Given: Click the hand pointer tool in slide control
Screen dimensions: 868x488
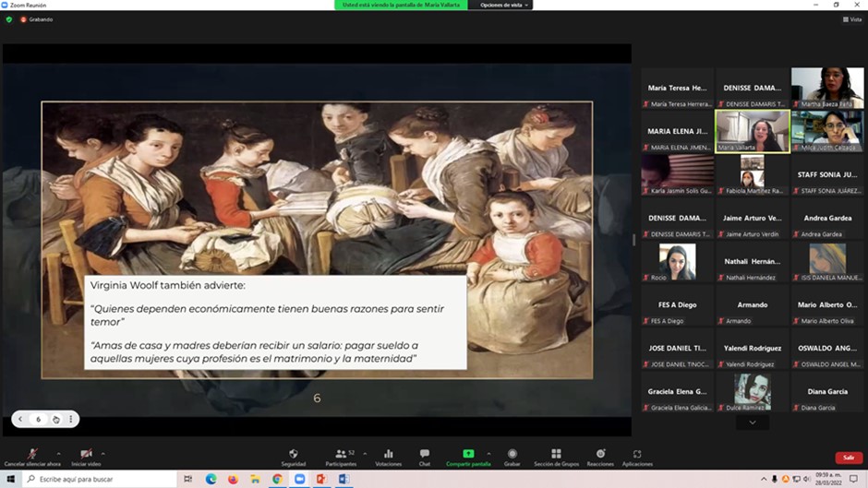Looking at the screenshot, I should 56,420.
